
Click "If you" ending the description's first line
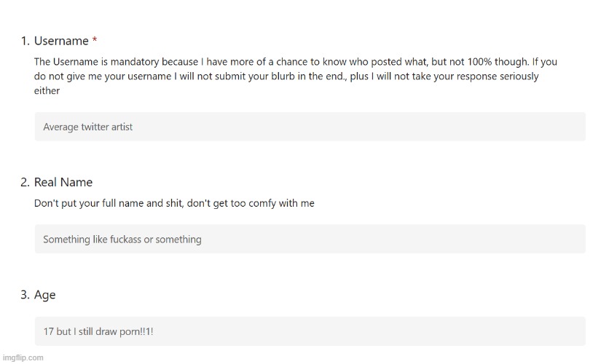pos(545,62)
